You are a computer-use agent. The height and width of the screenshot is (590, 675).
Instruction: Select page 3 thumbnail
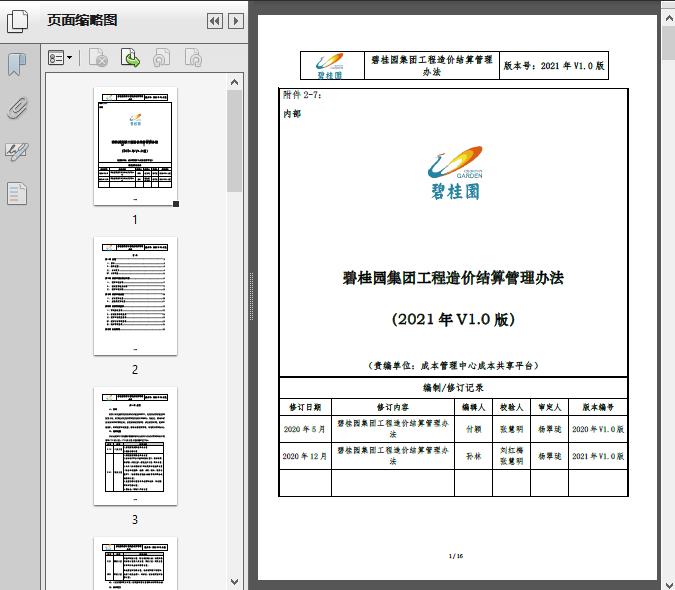click(x=135, y=446)
